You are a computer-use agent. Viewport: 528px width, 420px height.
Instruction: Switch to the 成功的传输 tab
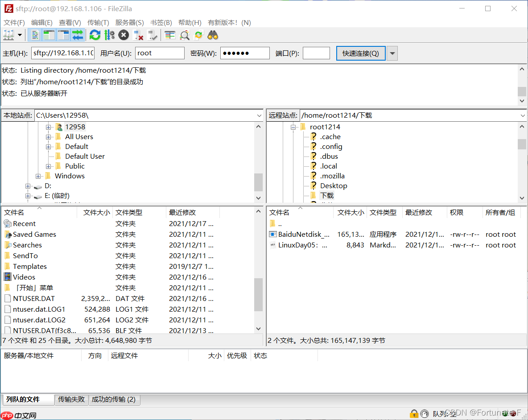pos(114,399)
